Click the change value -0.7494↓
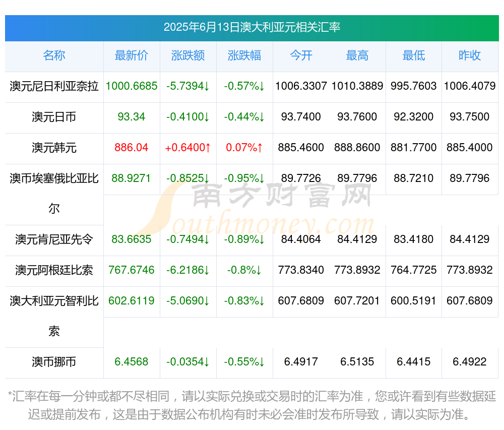Viewport: 504px width, 430px height. [188, 239]
